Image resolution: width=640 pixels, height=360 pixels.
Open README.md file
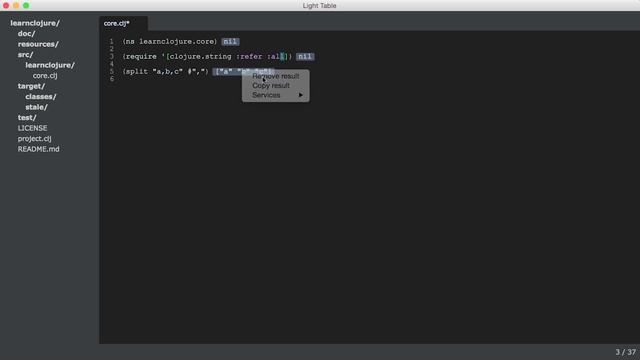pyautogui.click(x=38, y=149)
